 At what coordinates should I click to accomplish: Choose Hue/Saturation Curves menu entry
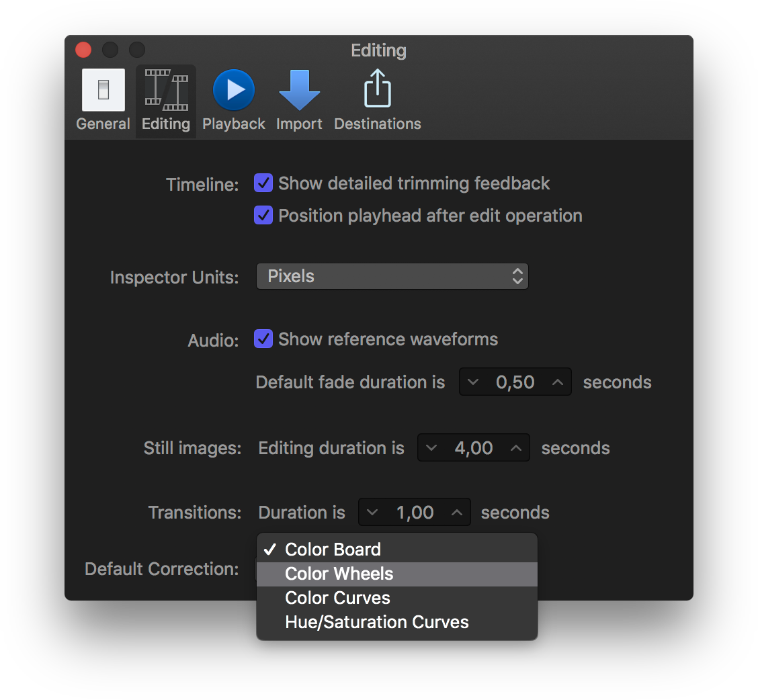397,622
